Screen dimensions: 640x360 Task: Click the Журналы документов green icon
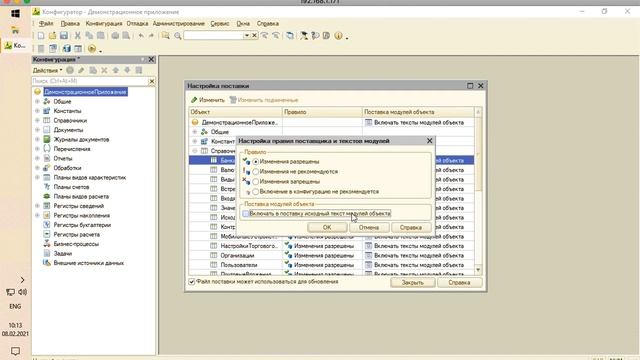point(47,139)
